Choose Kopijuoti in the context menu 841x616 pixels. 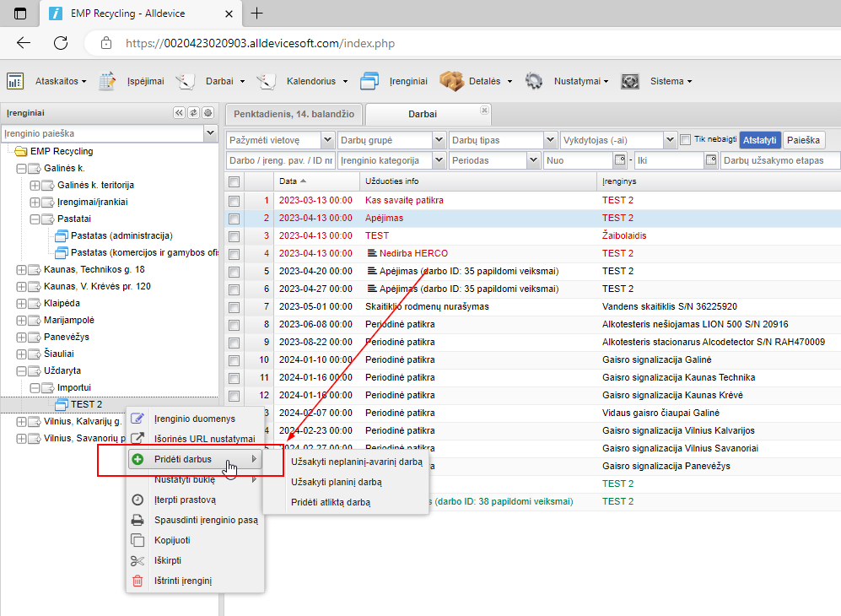pos(172,540)
